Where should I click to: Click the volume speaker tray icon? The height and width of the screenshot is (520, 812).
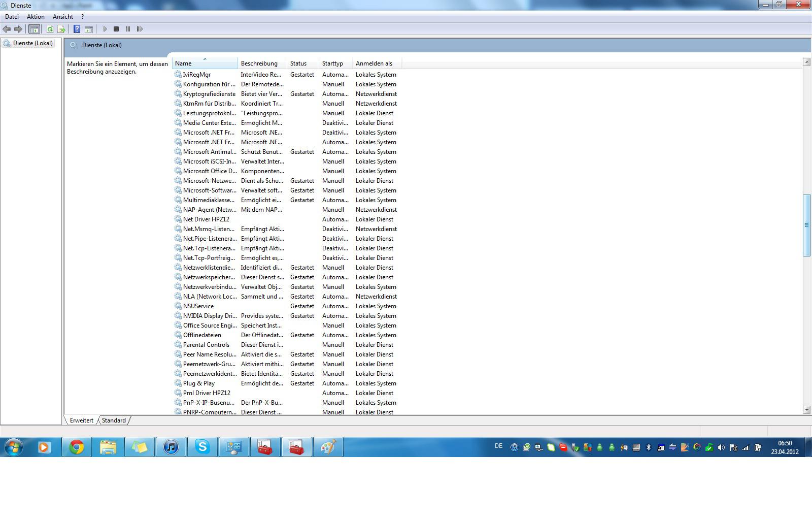coord(721,447)
